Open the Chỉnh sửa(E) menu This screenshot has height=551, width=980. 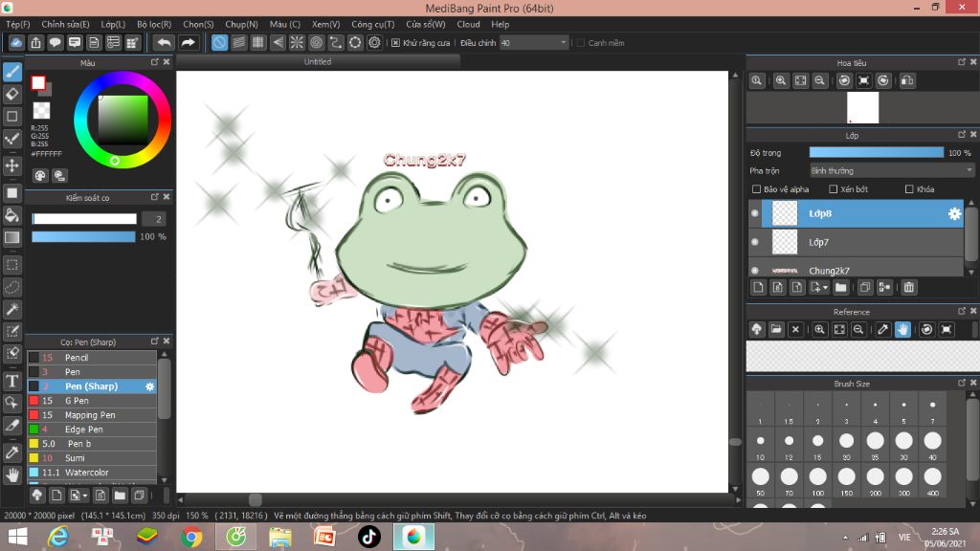click(x=66, y=24)
